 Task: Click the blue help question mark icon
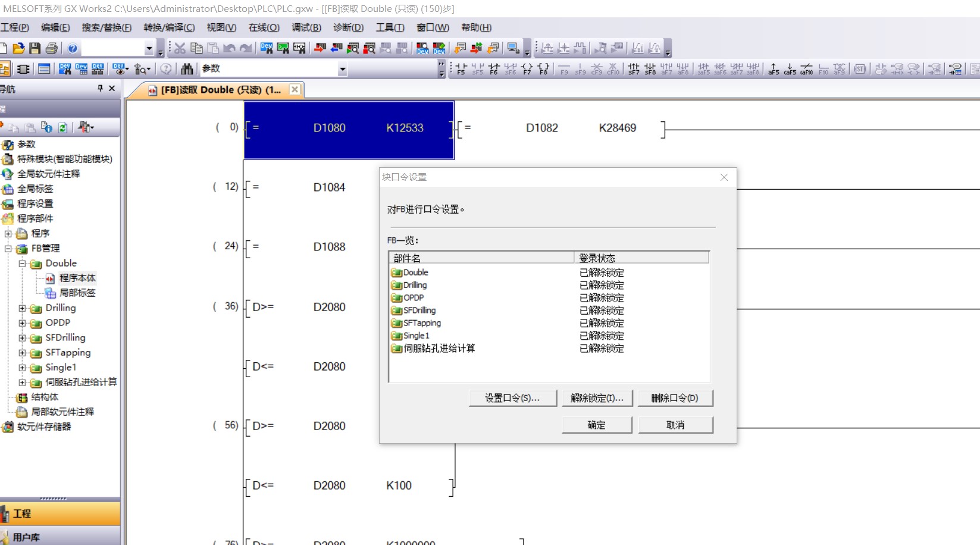(x=73, y=48)
